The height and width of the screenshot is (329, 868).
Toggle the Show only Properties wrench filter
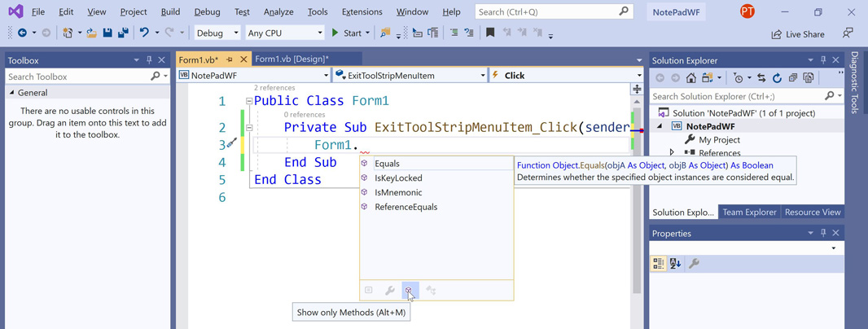coord(390,291)
